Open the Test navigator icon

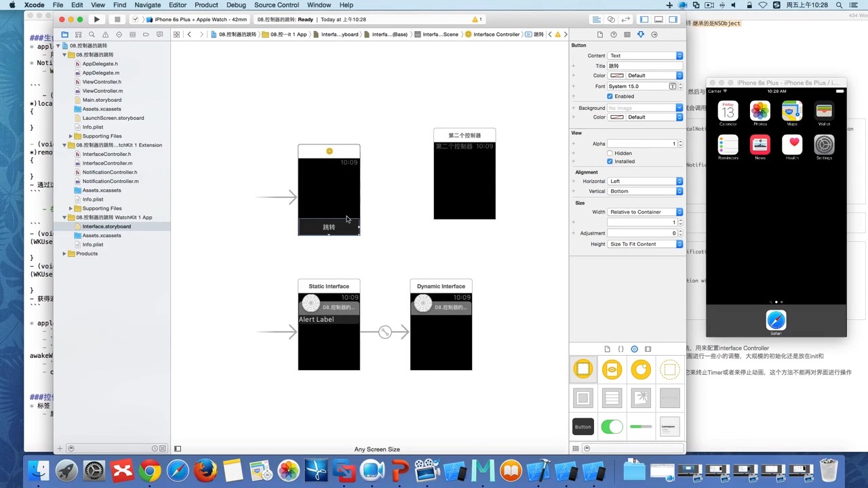[x=119, y=35]
